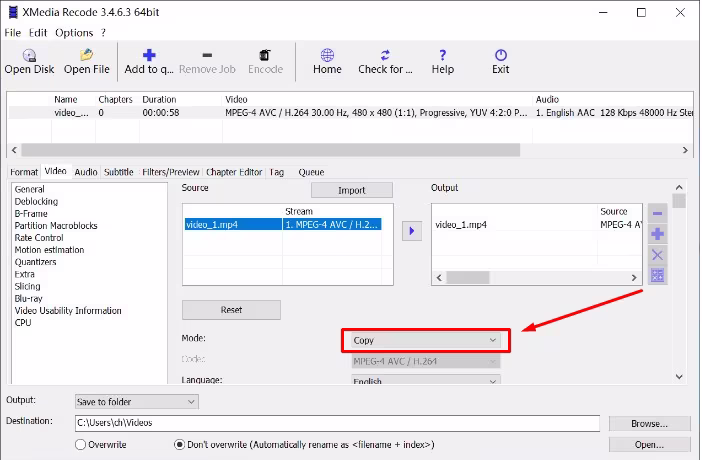Click the file list horizontal scrollbar thumb
This screenshot has width=702, height=460.
[271, 150]
